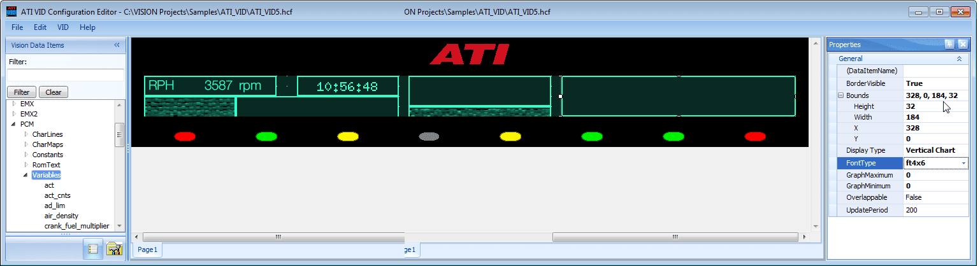Edit the GraphMaximum value
This screenshot has width=980, height=266.
pos(936,175)
